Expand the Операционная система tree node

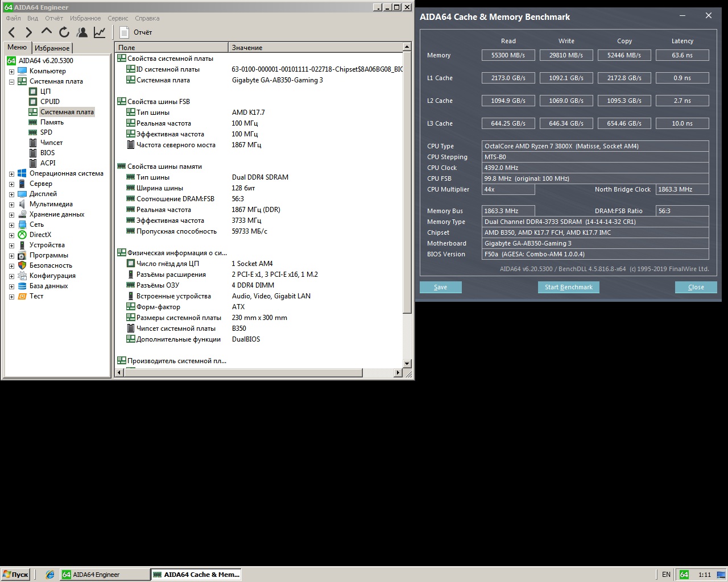[x=11, y=174]
